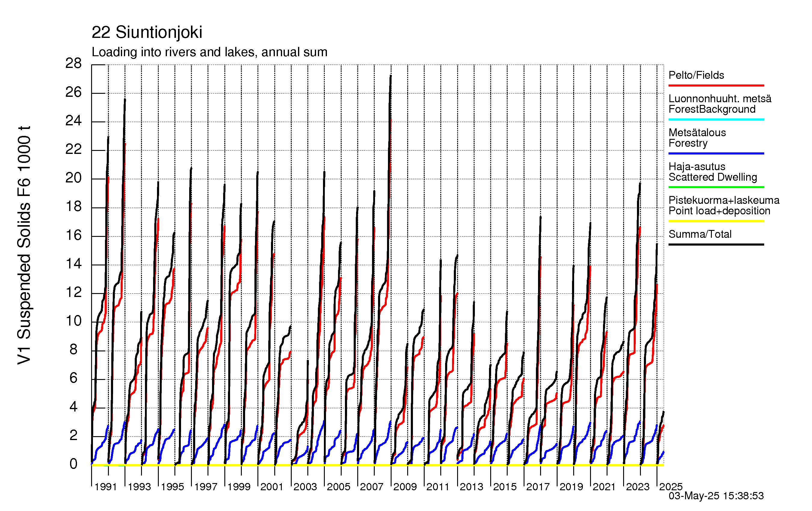Click the chart title '22 Siuntionjoki'
The height and width of the screenshot is (511, 812).
pos(147,32)
